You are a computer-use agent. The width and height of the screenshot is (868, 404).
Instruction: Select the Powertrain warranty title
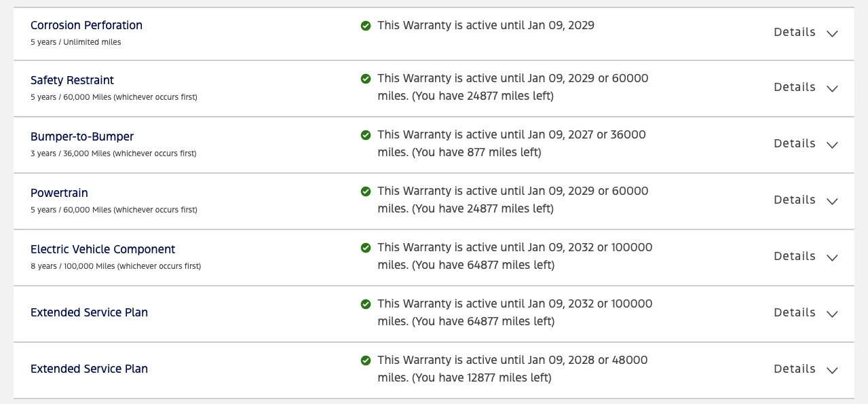(59, 193)
